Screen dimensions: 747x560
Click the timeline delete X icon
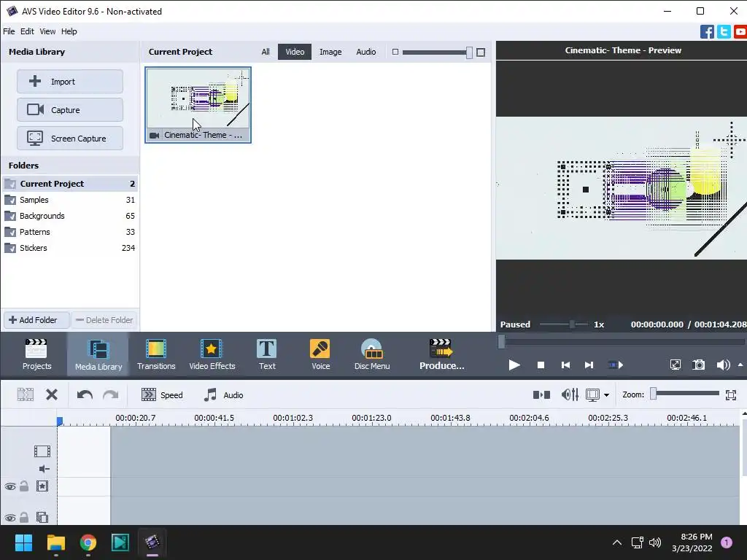click(x=52, y=394)
